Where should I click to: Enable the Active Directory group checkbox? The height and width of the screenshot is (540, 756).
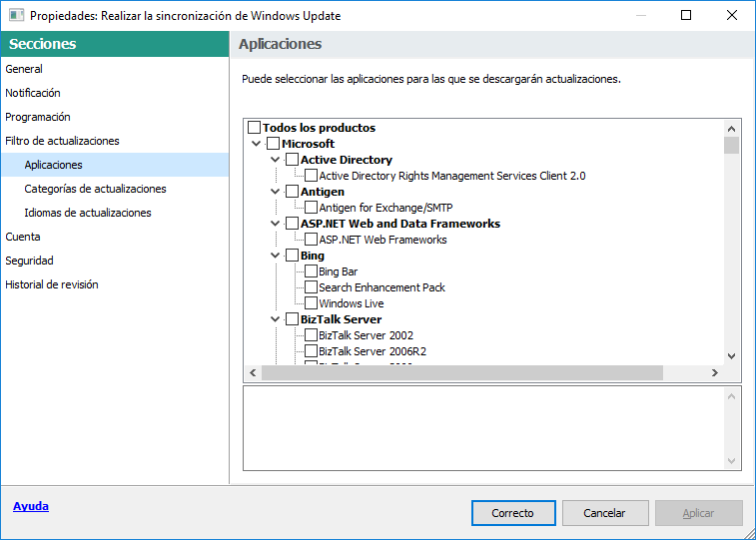tap(293, 160)
